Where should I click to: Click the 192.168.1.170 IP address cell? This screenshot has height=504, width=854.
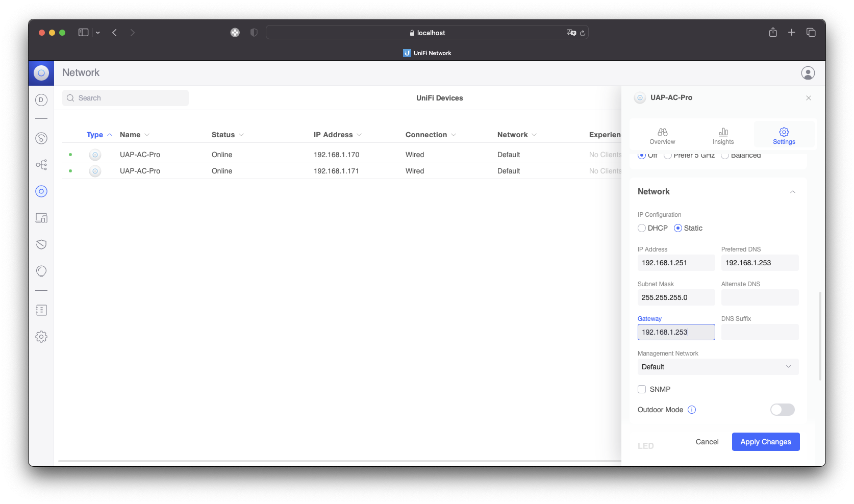coord(336,155)
